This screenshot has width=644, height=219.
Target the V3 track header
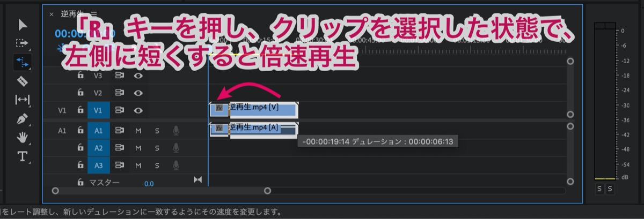(x=99, y=76)
